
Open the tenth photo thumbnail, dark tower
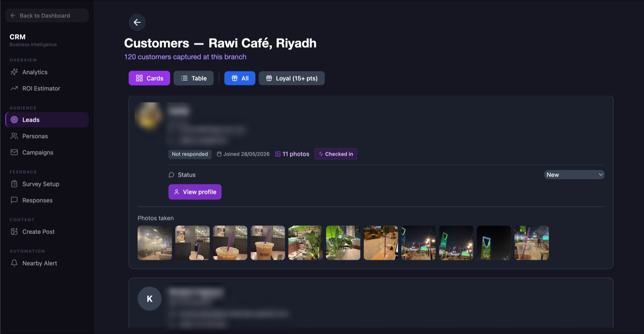click(x=494, y=243)
